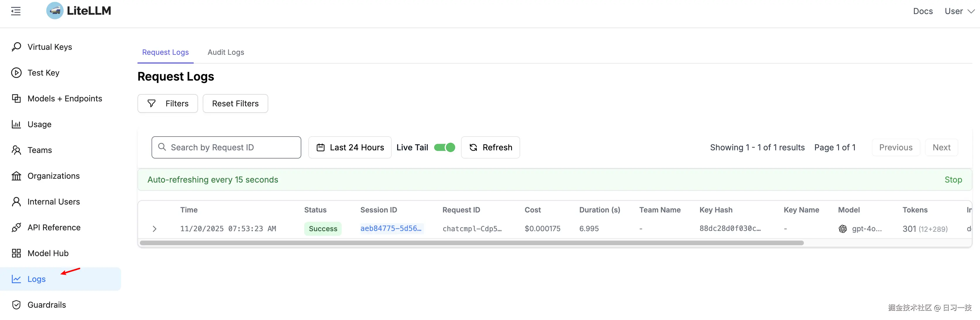Viewport: 980px width, 320px height.
Task: Click the API Reference plug icon
Action: click(x=16, y=227)
